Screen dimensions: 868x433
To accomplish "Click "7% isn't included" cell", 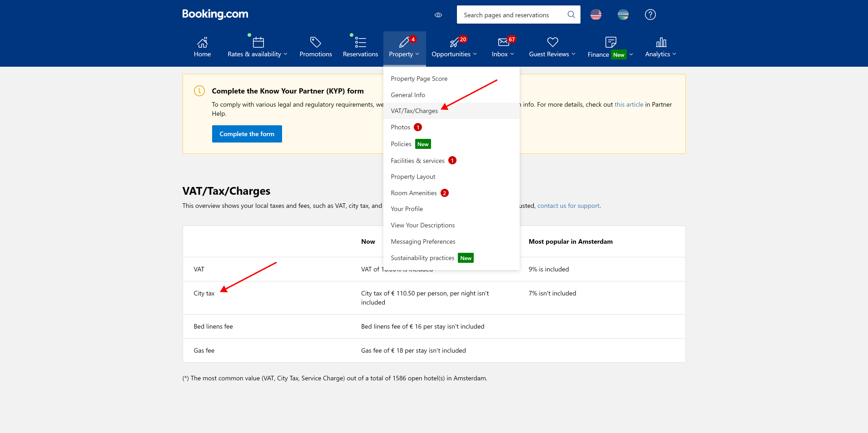I will (552, 293).
